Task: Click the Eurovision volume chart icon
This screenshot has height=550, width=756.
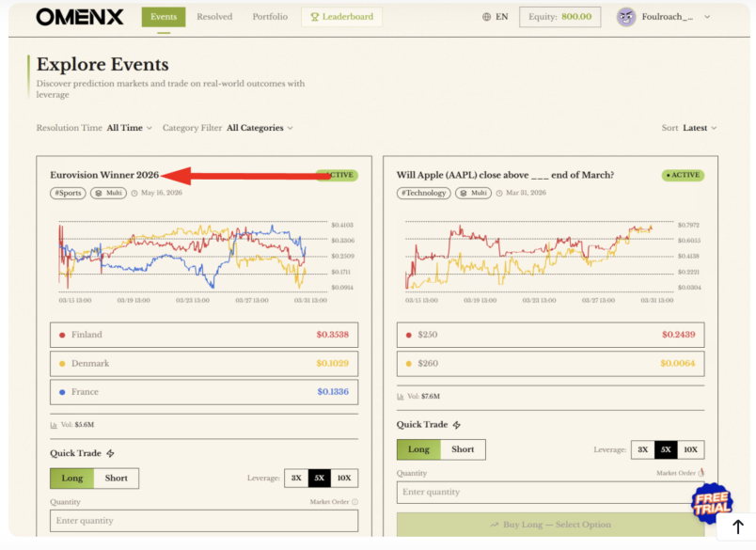Action: [x=54, y=425]
